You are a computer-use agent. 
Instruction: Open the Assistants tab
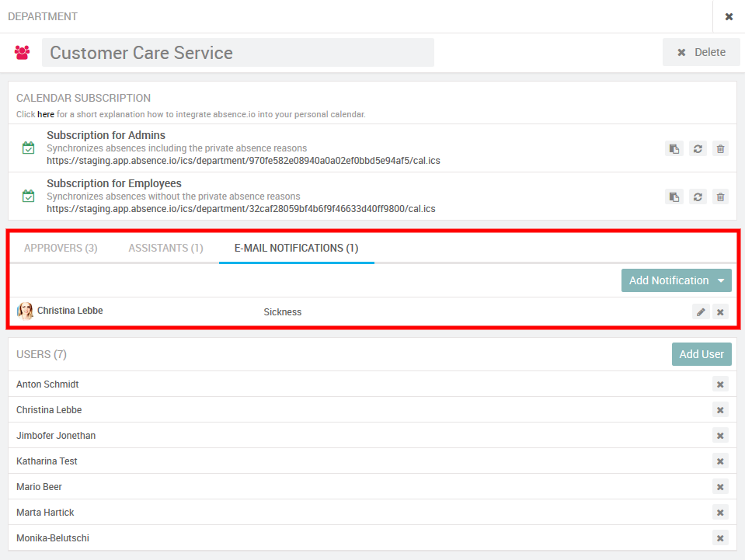[x=165, y=248]
